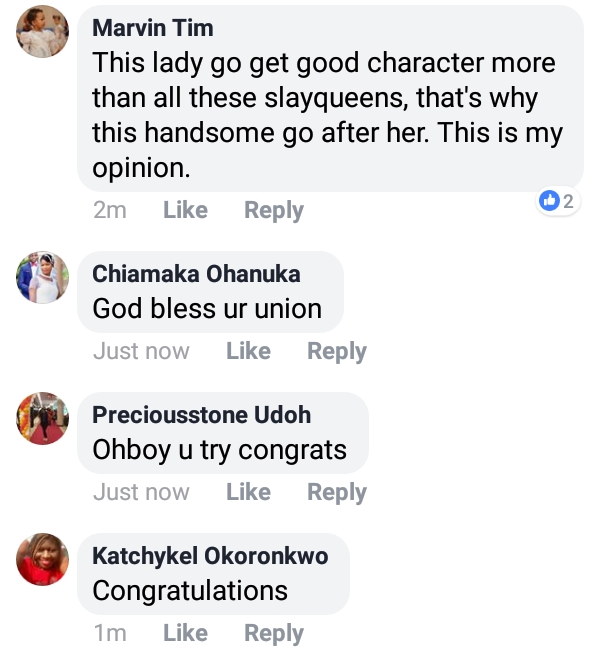Reply to Marvin Tim's comment
The height and width of the screenshot is (666, 600).
pos(273,210)
